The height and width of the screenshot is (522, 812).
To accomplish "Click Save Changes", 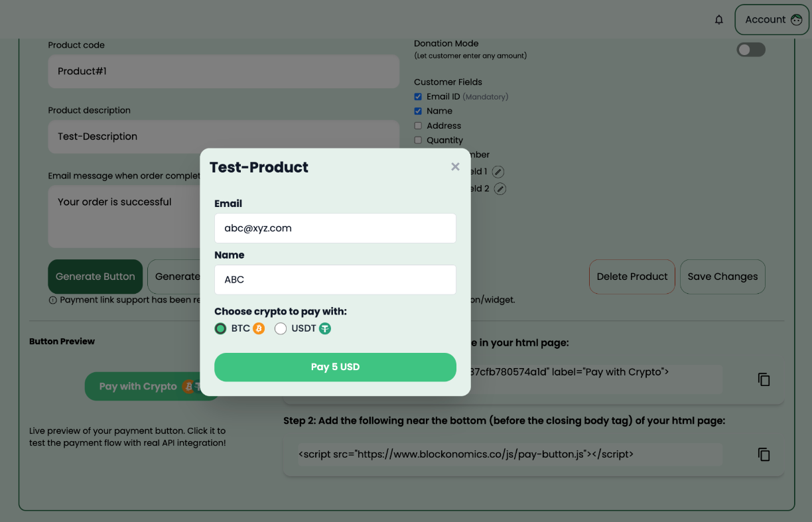I will [722, 277].
